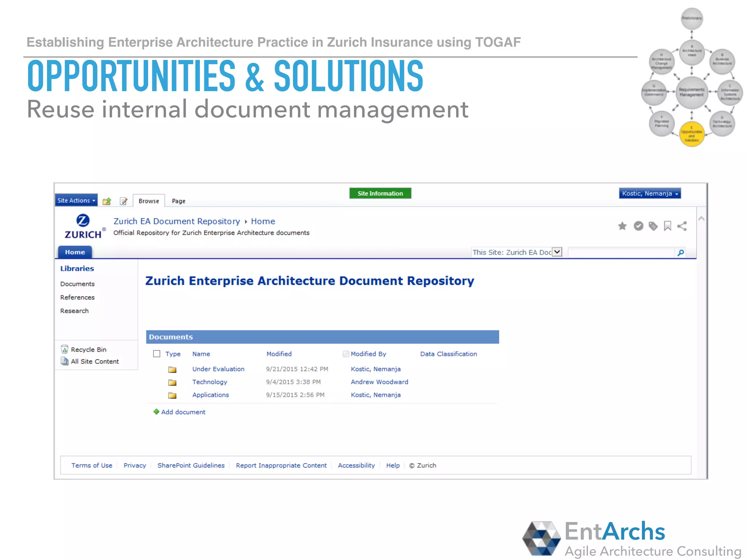The width and height of the screenshot is (747, 560).
Task: Switch to the Page ribbon tab
Action: coord(179,201)
